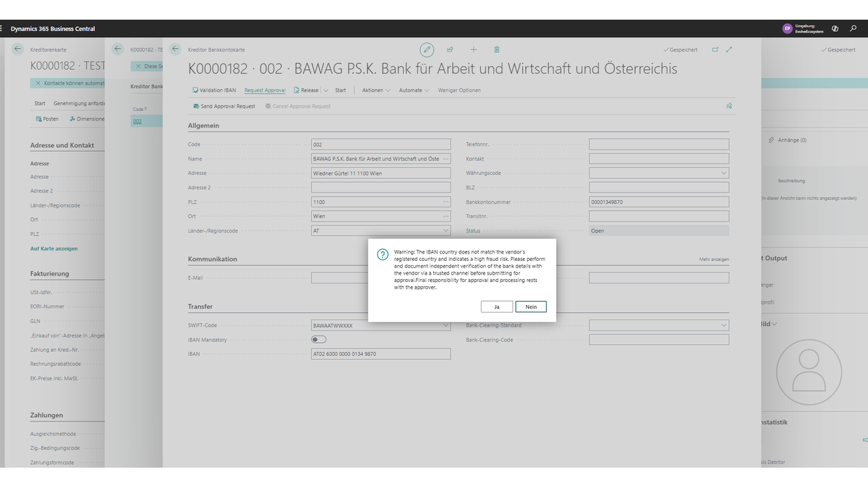Click Mehr anzeigen in Kommunikation section
The width and height of the screenshot is (868, 488).
click(x=714, y=259)
